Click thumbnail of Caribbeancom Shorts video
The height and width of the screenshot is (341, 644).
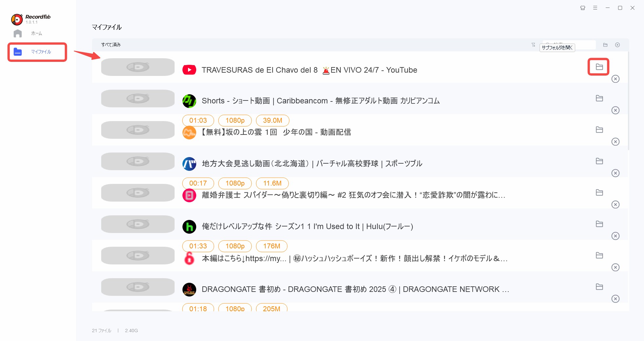[x=138, y=99]
